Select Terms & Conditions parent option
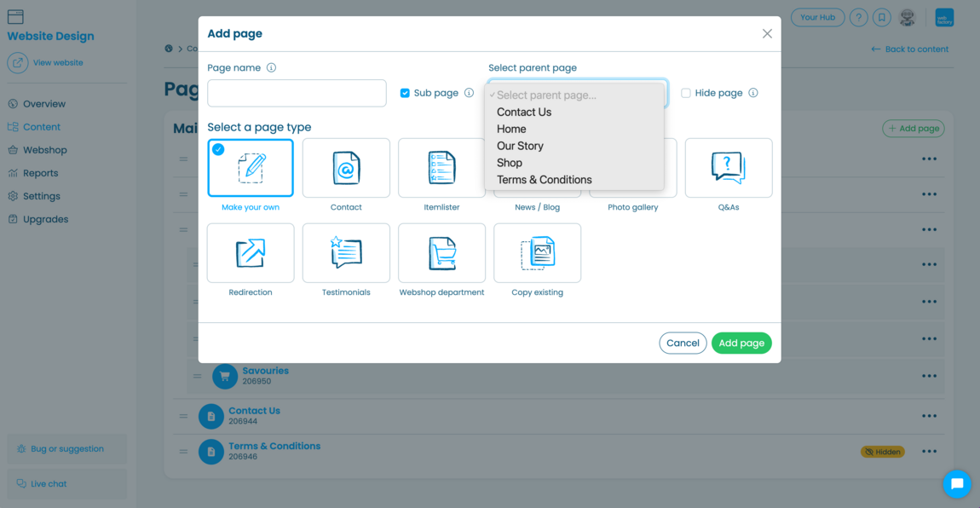 544,180
